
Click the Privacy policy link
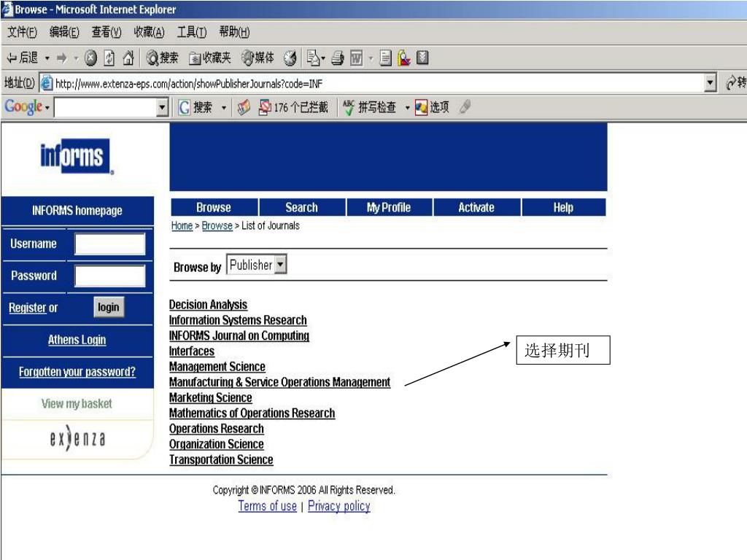click(x=338, y=506)
